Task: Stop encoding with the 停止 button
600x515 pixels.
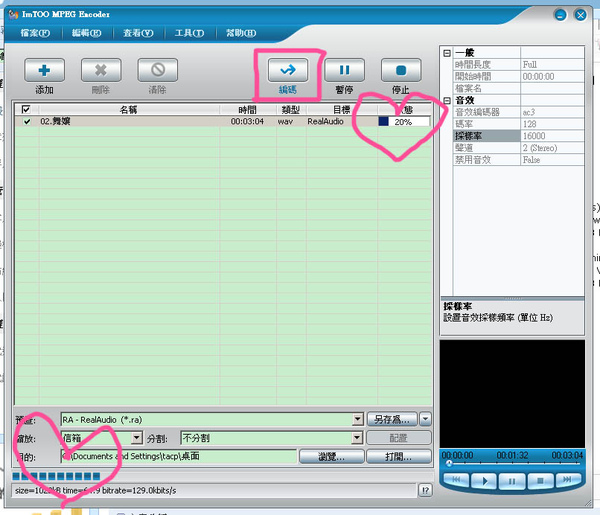Action: [x=401, y=70]
